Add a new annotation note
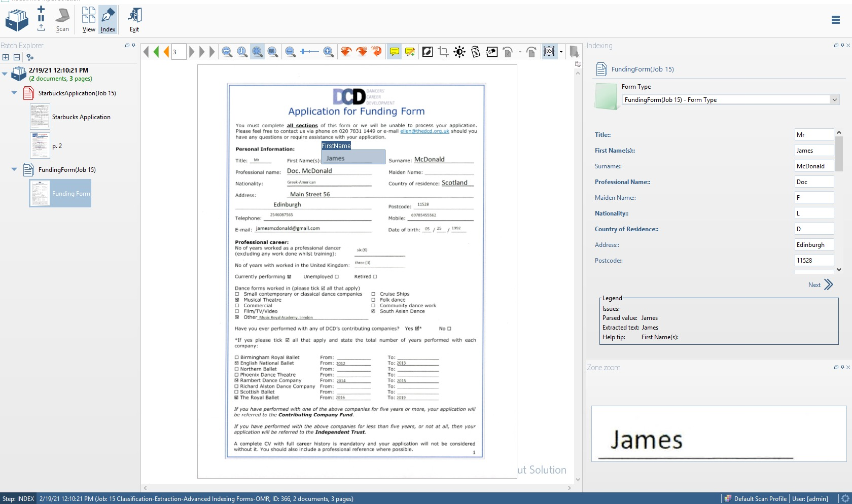The height and width of the screenshot is (504, 852). (410, 51)
